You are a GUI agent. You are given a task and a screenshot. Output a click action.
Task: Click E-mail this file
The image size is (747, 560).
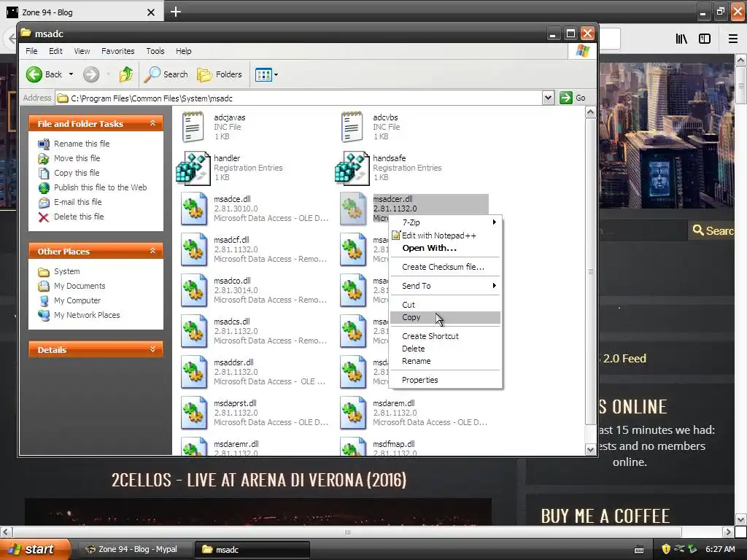77,202
